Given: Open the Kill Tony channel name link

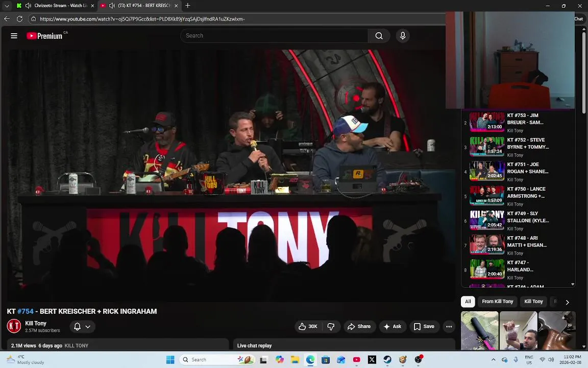Looking at the screenshot, I should (36, 323).
